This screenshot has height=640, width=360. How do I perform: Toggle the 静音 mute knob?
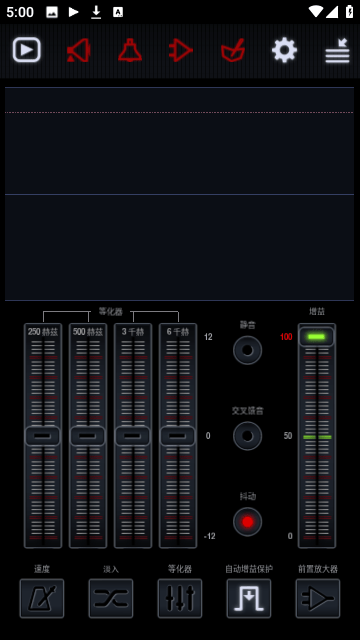pos(247,350)
